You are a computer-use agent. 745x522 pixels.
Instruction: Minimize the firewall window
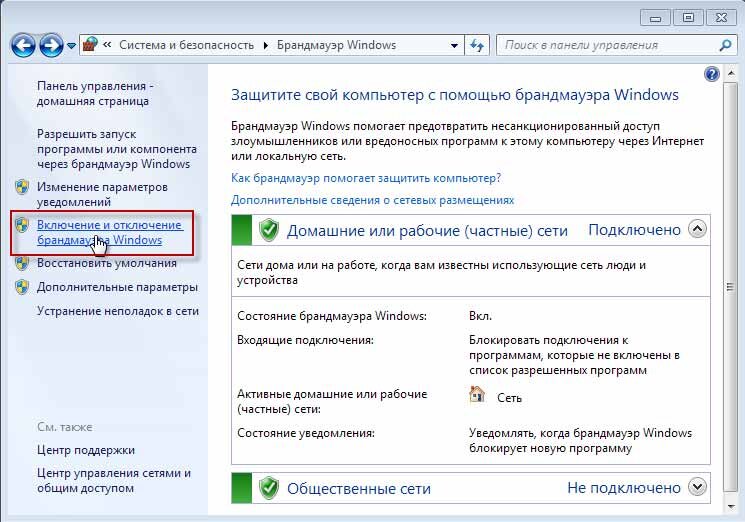(x=656, y=19)
